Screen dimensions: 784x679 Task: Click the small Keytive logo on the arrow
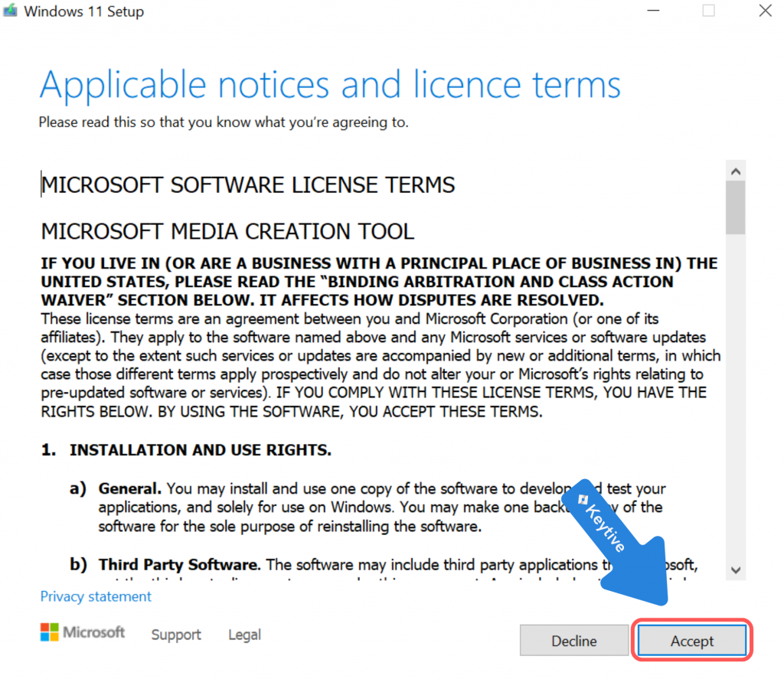[x=583, y=500]
